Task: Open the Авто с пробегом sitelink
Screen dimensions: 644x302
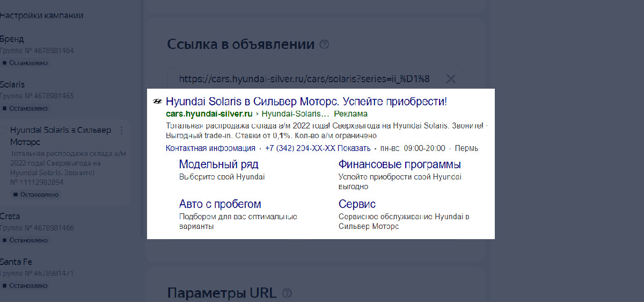Action: [x=220, y=204]
